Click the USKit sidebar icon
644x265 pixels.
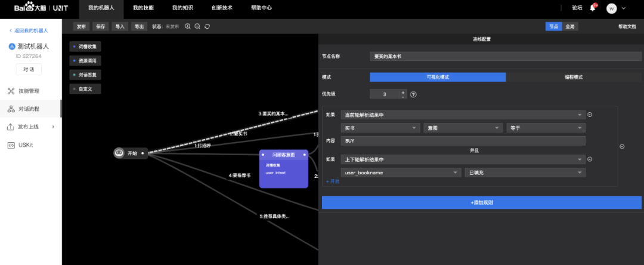(11, 145)
